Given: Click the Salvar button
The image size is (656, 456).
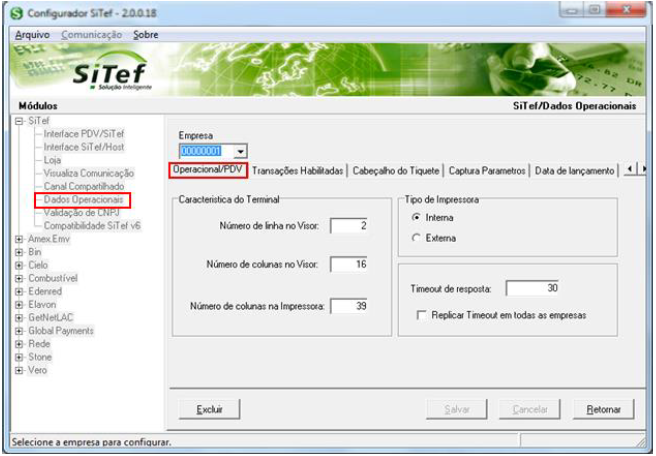Looking at the screenshot, I should pyautogui.click(x=457, y=409).
